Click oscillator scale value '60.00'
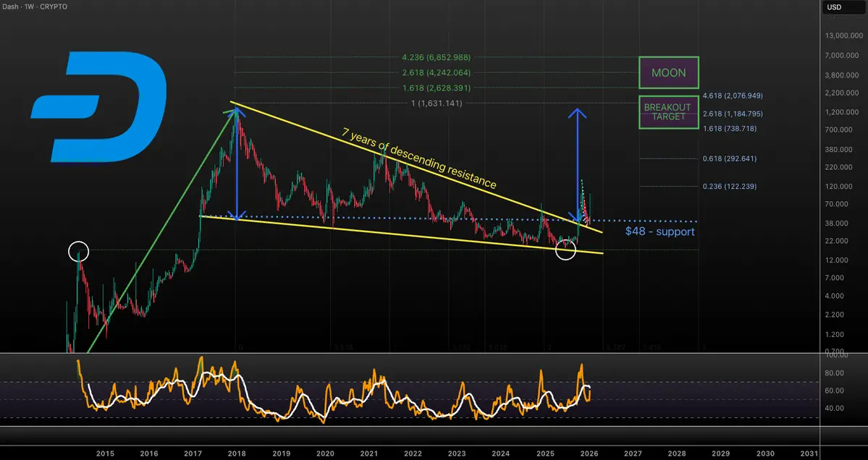 (x=834, y=391)
